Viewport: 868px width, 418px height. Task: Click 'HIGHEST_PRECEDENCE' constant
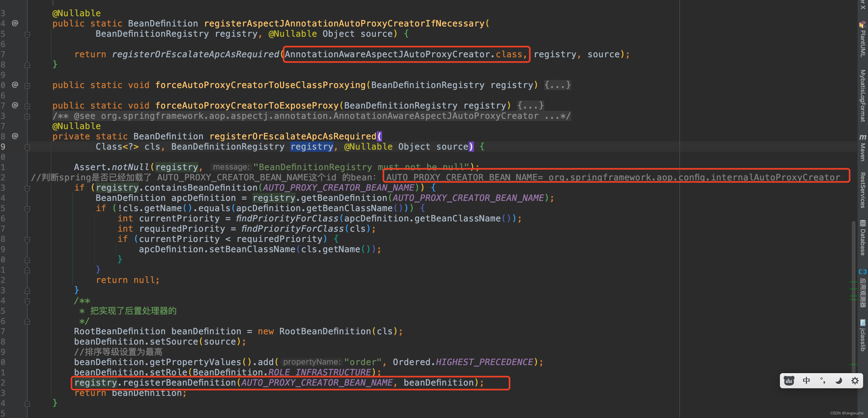click(x=484, y=362)
